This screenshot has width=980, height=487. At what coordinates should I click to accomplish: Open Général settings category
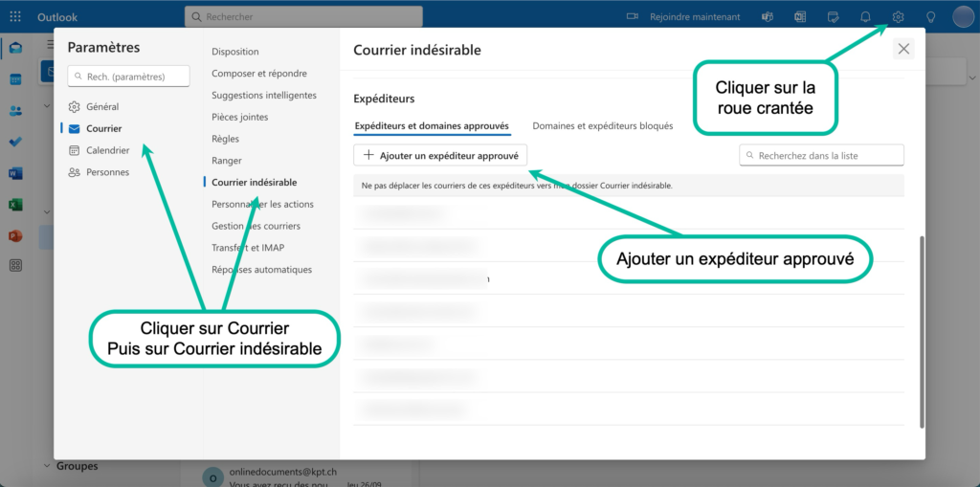101,106
